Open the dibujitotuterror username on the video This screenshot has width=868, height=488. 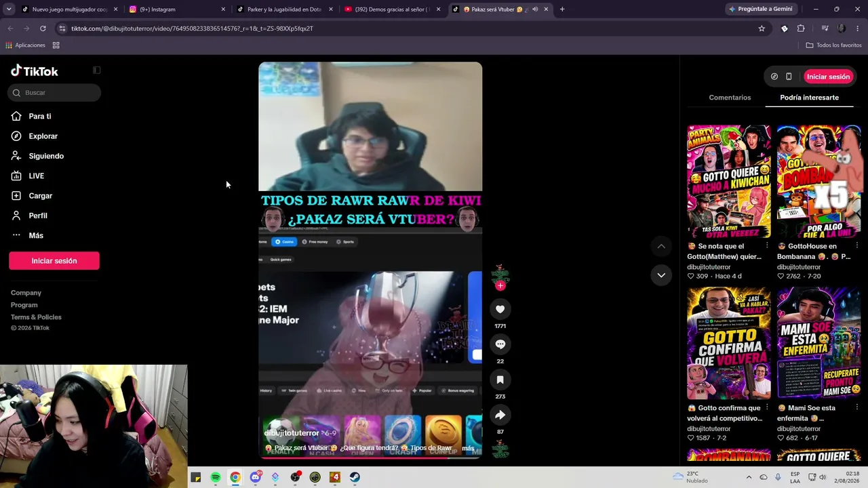tap(292, 433)
